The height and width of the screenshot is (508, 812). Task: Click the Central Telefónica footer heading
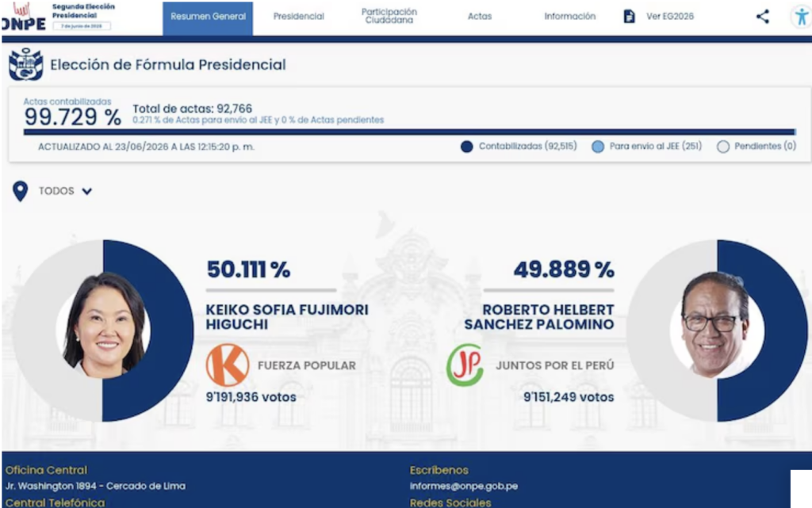(55, 502)
